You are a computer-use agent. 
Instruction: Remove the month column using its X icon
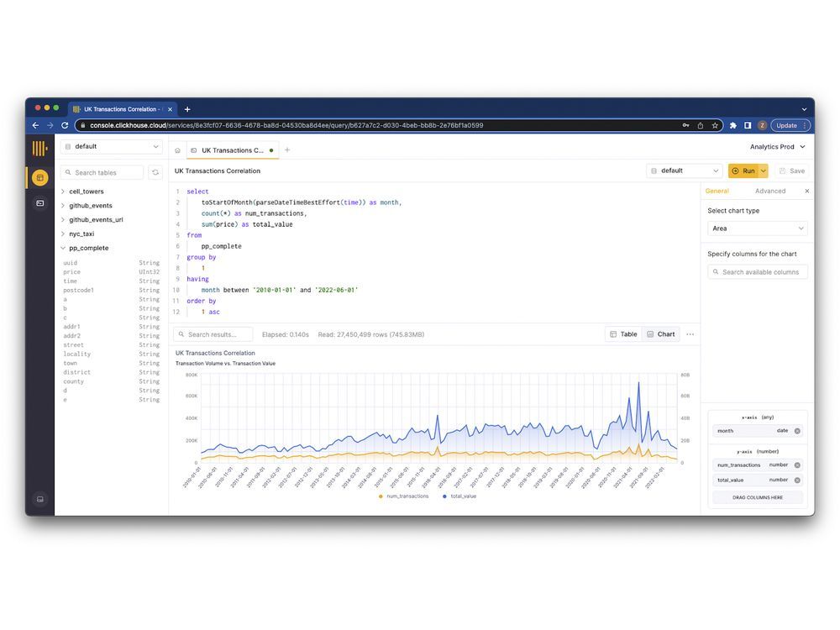coord(798,431)
